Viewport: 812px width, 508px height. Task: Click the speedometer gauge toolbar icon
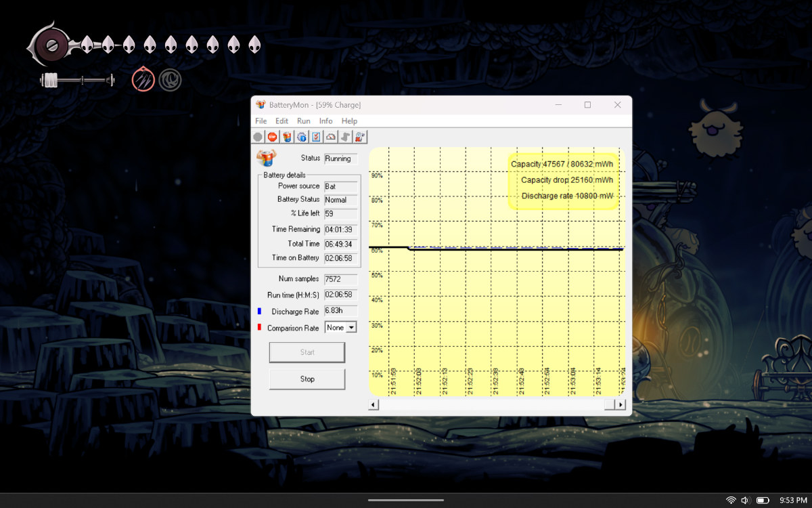pyautogui.click(x=331, y=137)
